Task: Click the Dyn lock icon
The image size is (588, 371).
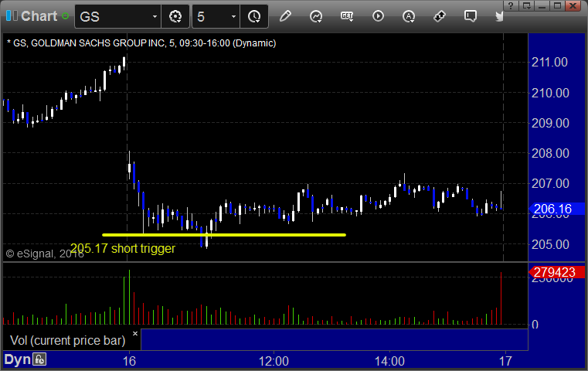Action: tap(39, 359)
